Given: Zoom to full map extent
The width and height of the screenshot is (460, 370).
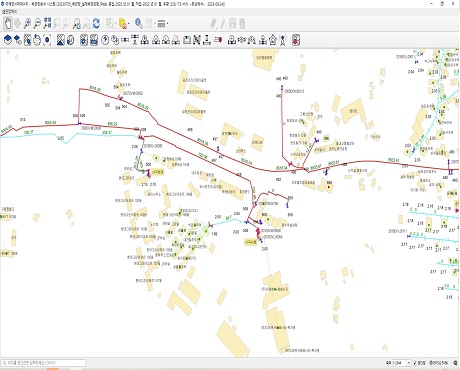Looking at the screenshot, I should 47,23.
